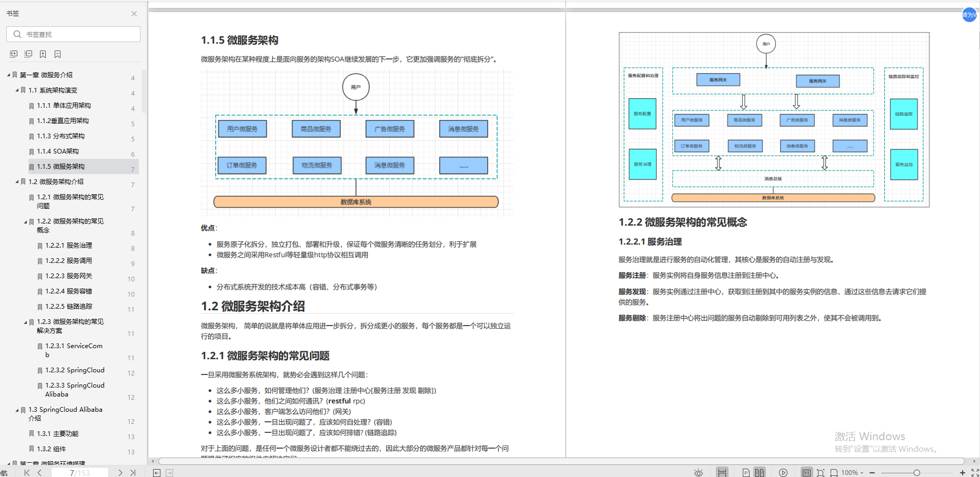This screenshot has height=477, width=980.
Task: Jump to last page button
Action: [x=133, y=473]
